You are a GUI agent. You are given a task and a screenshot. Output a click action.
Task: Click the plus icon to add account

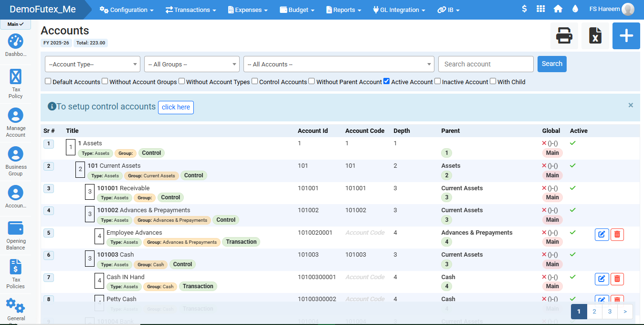pos(626,36)
